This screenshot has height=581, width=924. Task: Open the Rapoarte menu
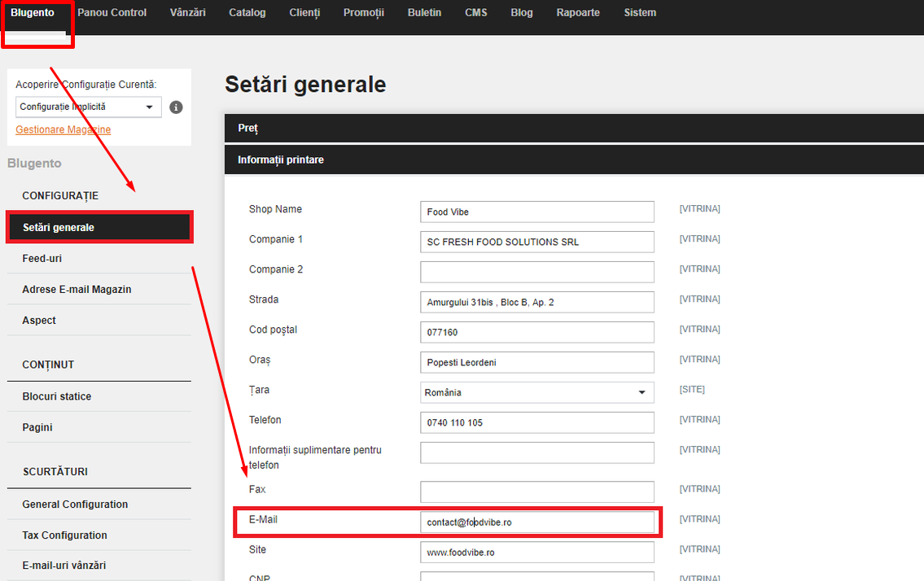578,12
